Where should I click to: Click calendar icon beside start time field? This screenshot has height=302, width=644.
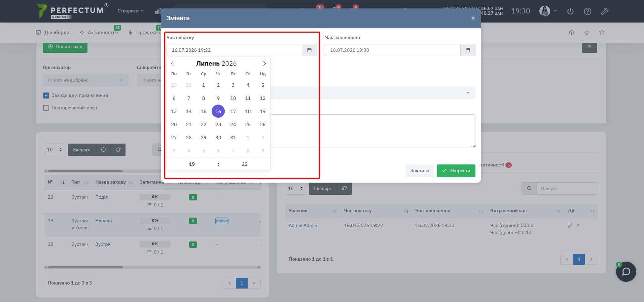(309, 50)
